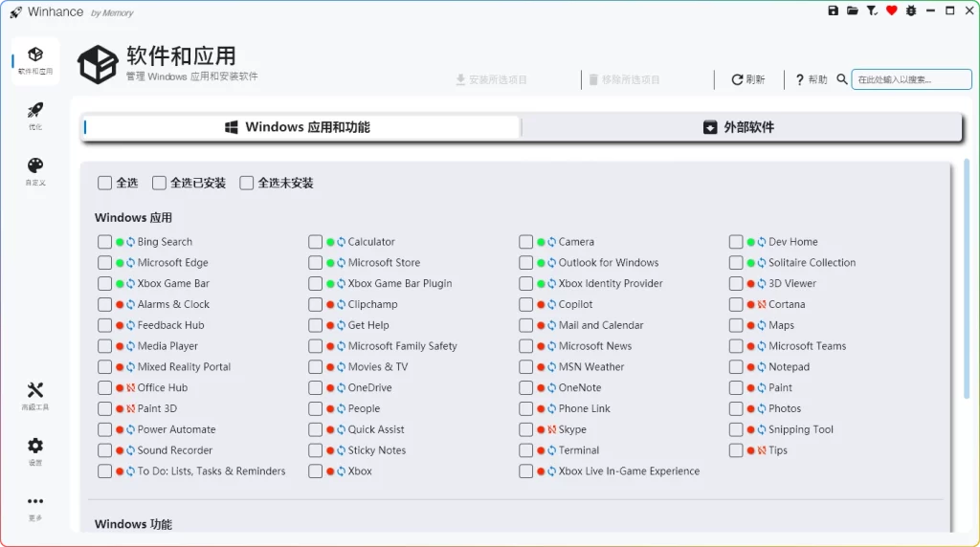The image size is (980, 547).
Task: Click the green installed status dot for Camera
Action: [541, 242]
